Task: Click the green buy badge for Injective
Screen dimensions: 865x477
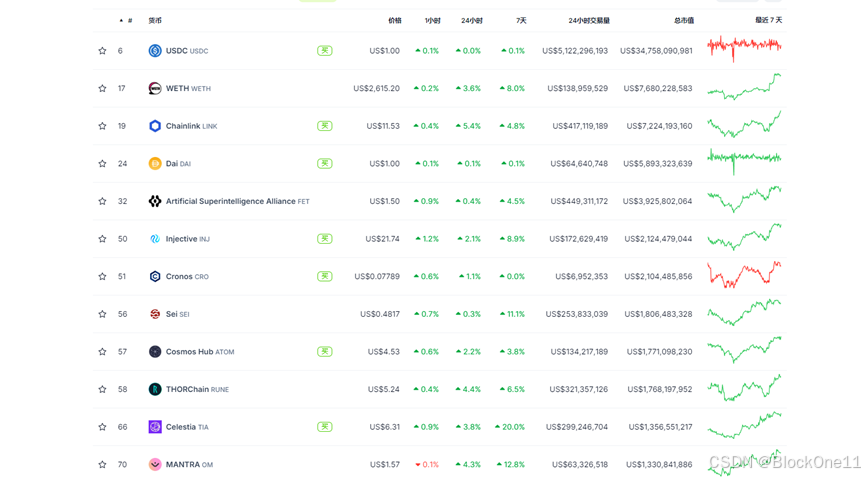Action: (x=325, y=239)
